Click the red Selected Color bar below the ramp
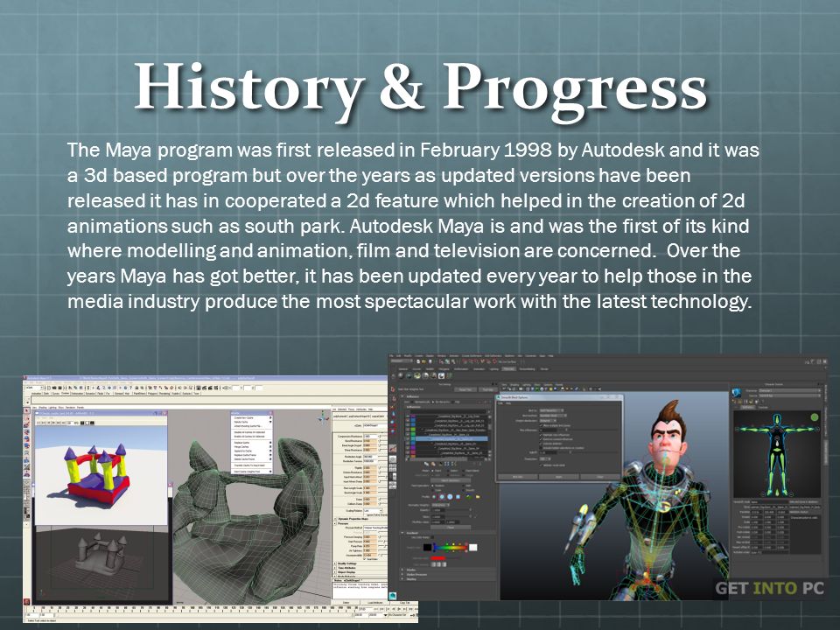The height and width of the screenshot is (630, 840). 437,558
